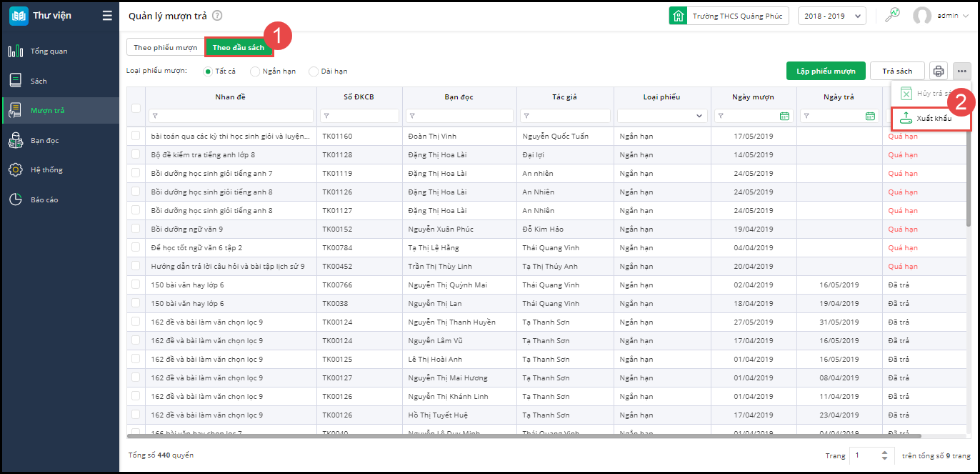Click the three-dots more options button
The height and width of the screenshot is (474, 980).
961,71
